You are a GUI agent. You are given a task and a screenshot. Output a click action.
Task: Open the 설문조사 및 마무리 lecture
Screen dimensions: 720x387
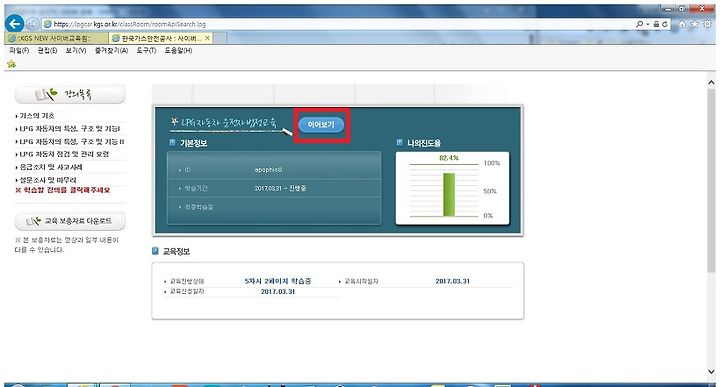[x=48, y=180]
